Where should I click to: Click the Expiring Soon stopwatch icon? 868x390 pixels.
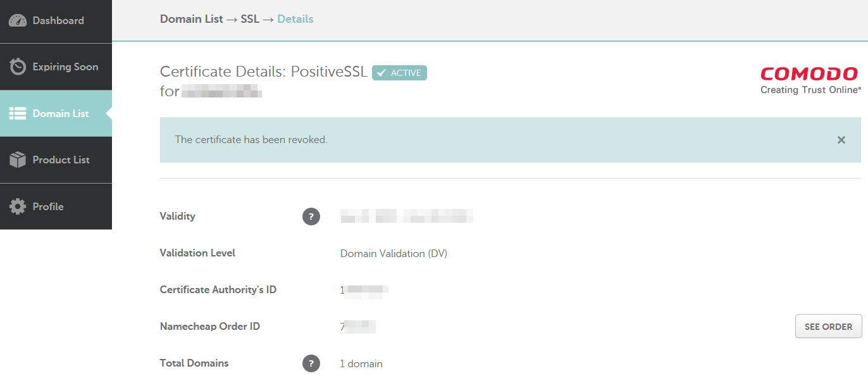pos(18,66)
